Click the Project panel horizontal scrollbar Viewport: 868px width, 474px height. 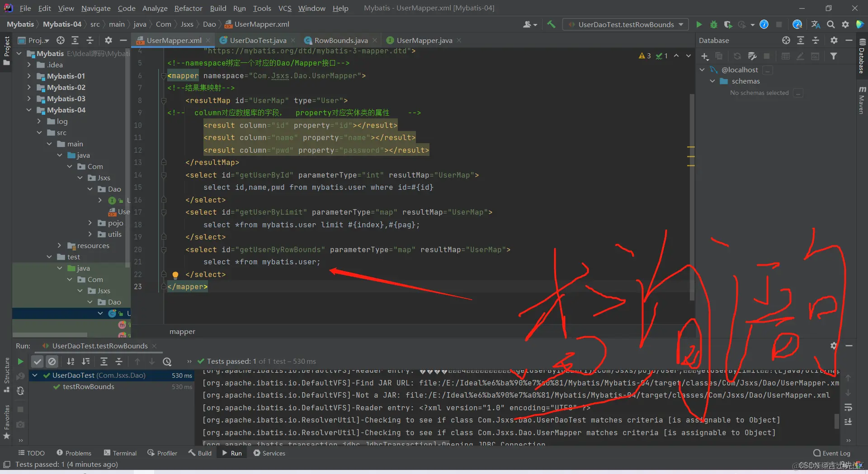(50, 335)
